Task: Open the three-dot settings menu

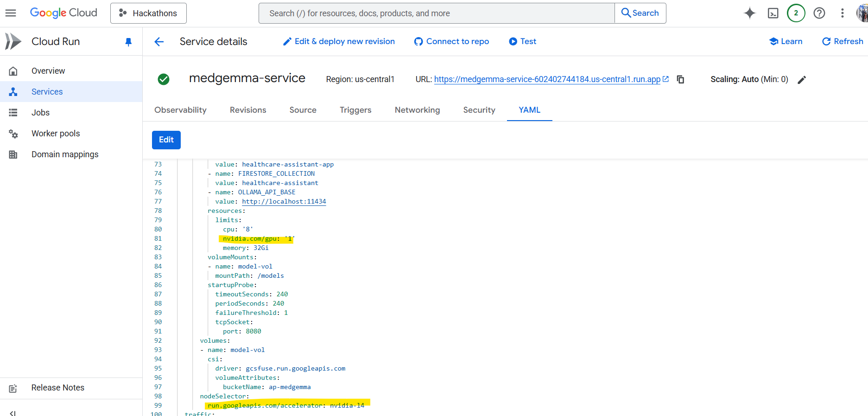Action: point(843,13)
